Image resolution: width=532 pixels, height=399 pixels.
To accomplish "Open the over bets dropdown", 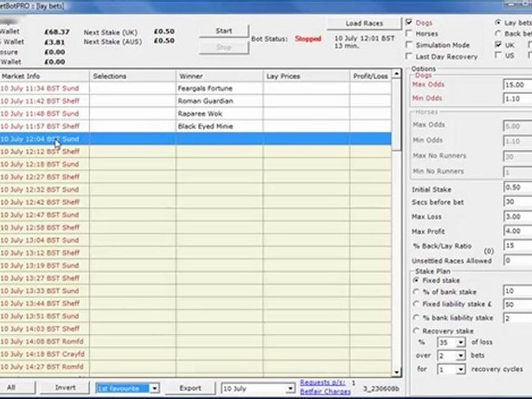I will 460,356.
